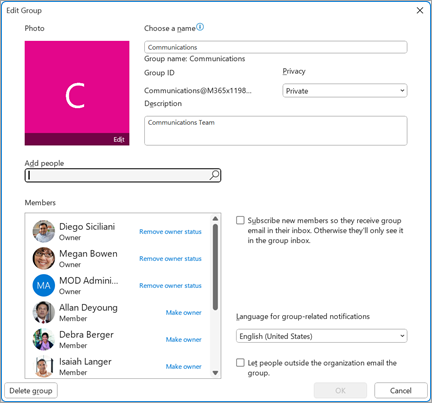Remove owner status for Diego Siciliani
Viewport: 432px width, 403px height.
tap(170, 231)
